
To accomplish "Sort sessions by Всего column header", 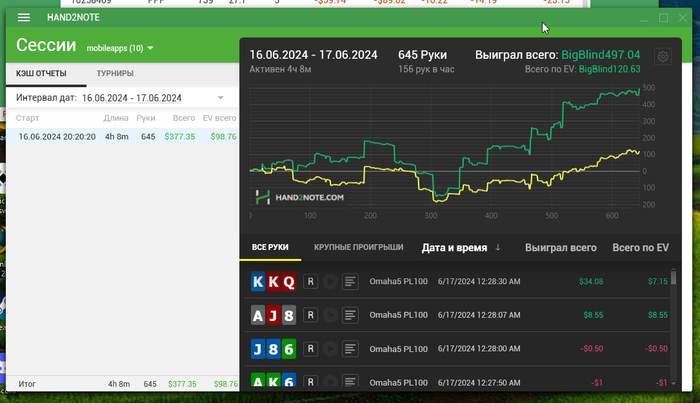I will pos(183,118).
